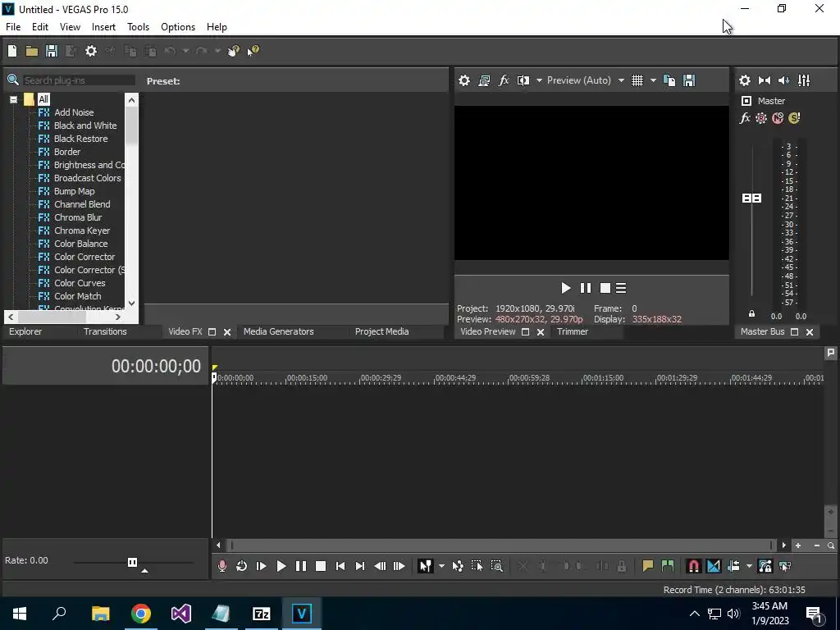This screenshot has width=840, height=630.
Task: Select Chroma Keyer effect
Action: point(82,231)
